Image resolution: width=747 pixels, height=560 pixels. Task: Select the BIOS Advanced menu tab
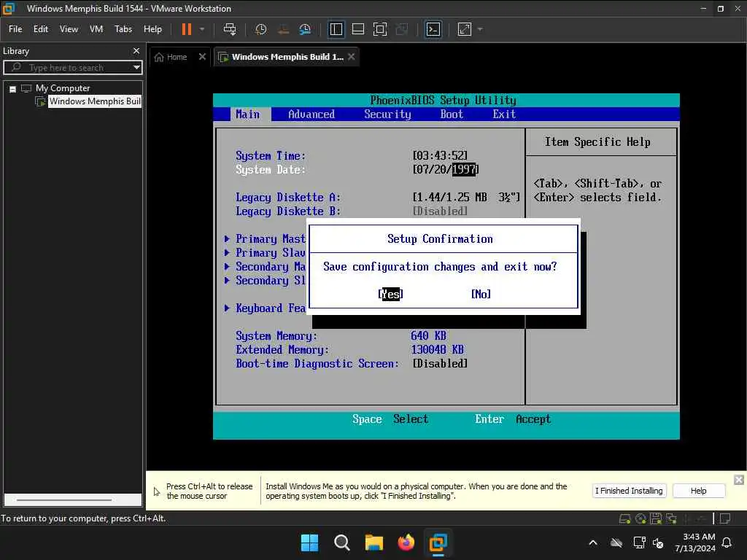pyautogui.click(x=311, y=114)
